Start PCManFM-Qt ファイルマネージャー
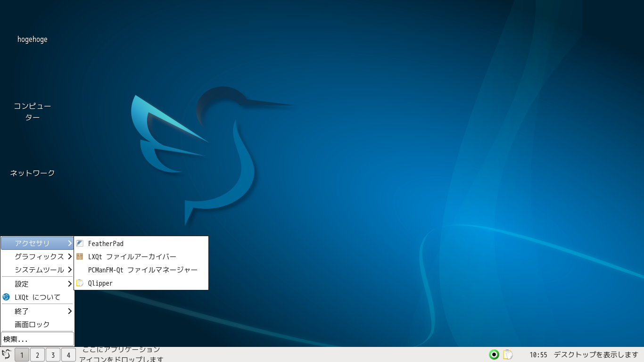Screen dimensions: 644x362 141,270
